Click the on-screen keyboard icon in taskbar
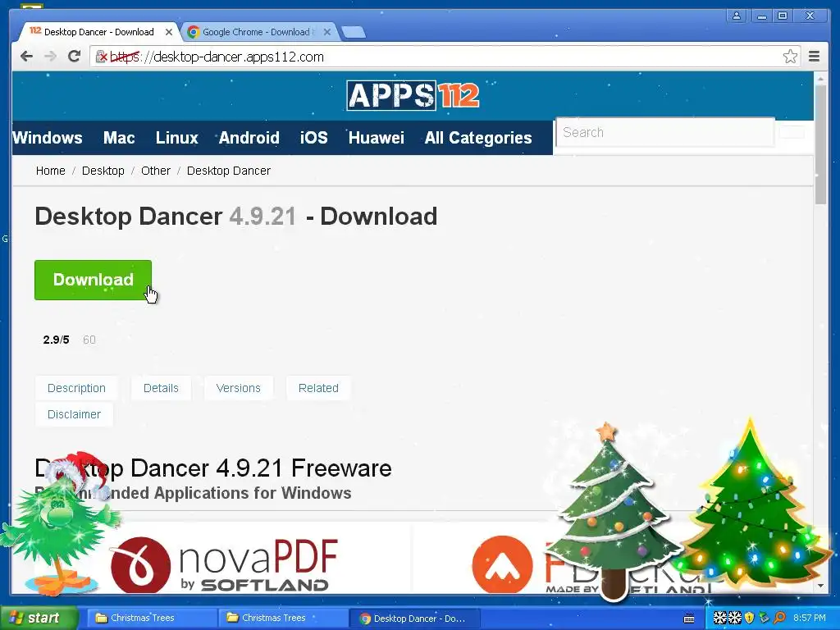This screenshot has width=840, height=630. tap(689, 619)
